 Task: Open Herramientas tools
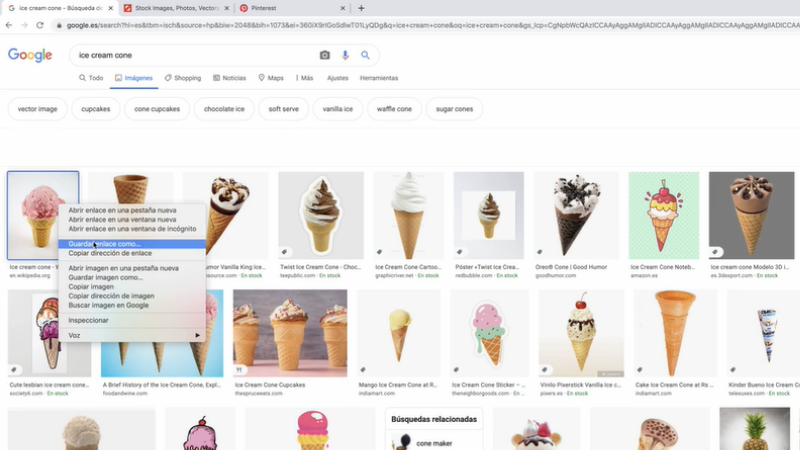(379, 78)
